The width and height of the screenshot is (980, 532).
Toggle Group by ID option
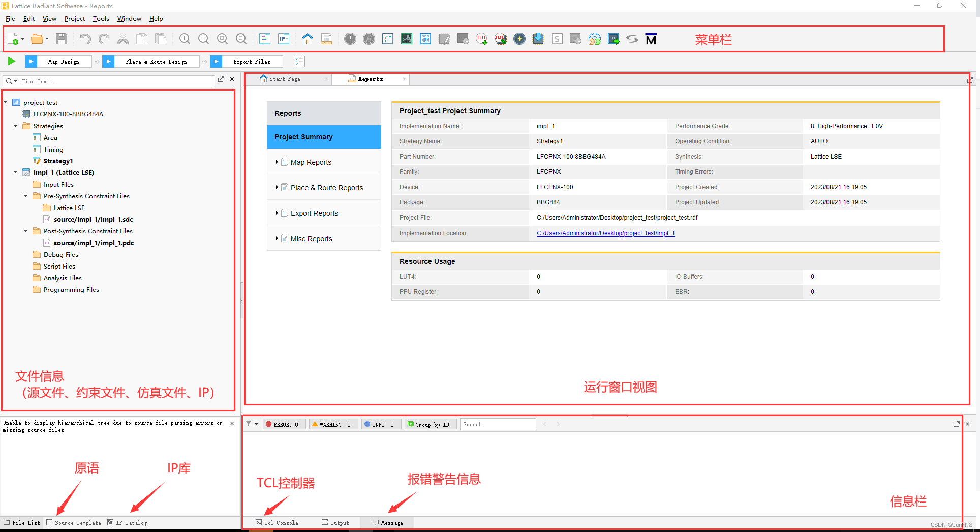coord(430,424)
